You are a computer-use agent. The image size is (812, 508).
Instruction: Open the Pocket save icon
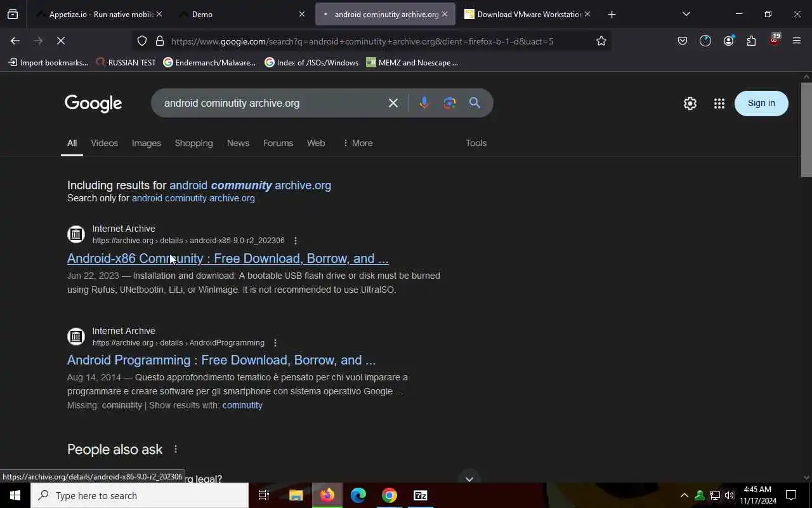[683, 41]
